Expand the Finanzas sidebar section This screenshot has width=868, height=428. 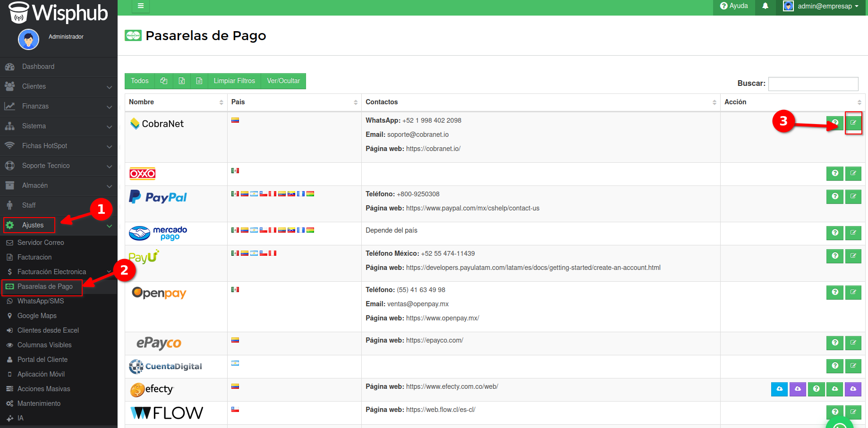(59, 106)
